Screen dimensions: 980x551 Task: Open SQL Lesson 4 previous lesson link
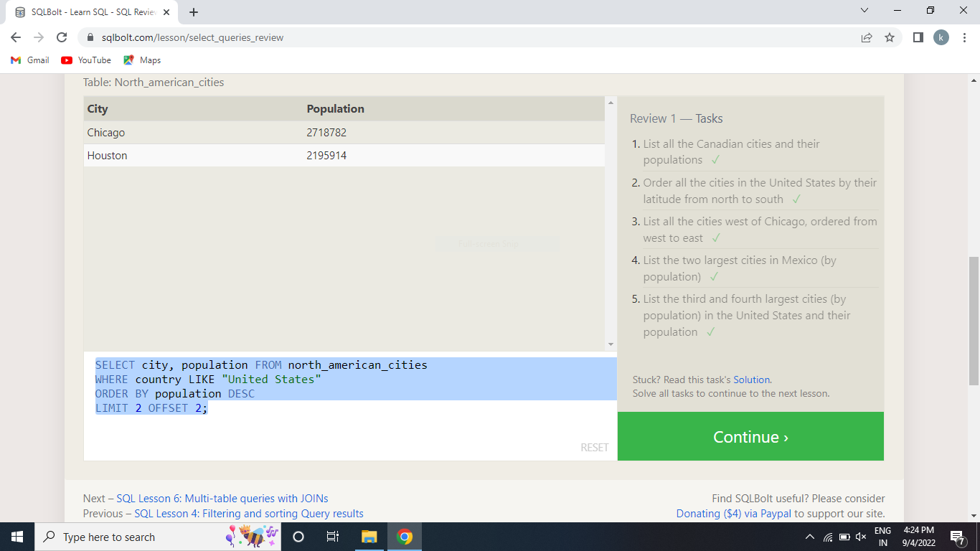click(x=249, y=514)
